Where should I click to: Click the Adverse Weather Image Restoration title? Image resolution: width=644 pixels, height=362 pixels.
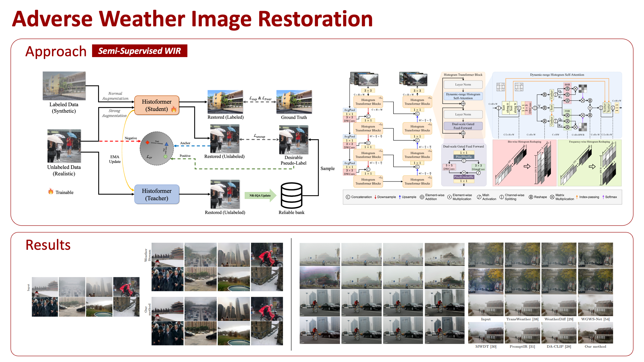(192, 19)
